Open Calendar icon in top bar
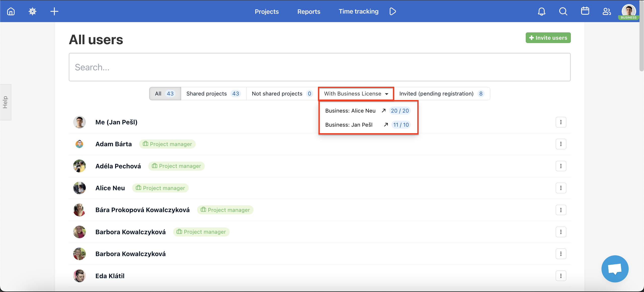The width and height of the screenshot is (644, 292). pyautogui.click(x=585, y=11)
